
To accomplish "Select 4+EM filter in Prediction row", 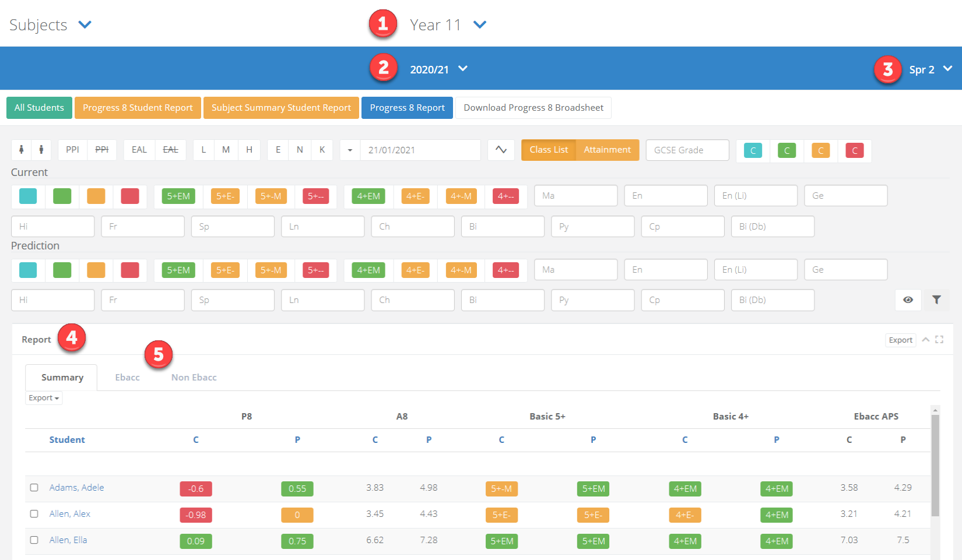I will (368, 270).
